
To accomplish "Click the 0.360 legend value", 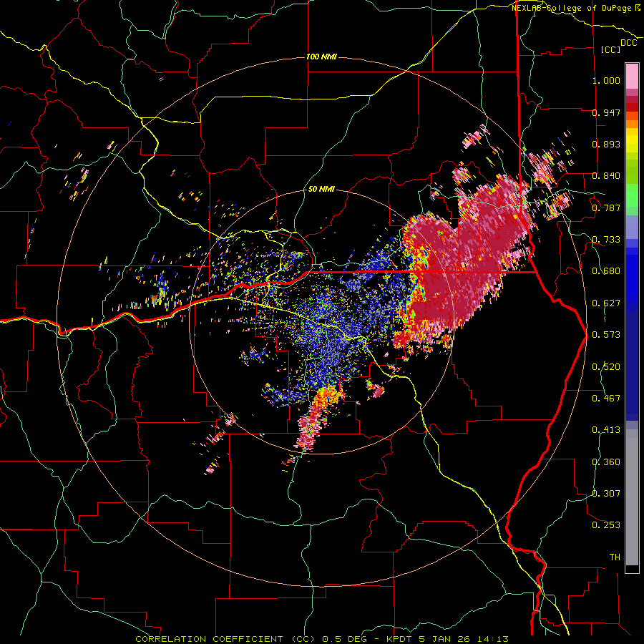I will point(606,462).
